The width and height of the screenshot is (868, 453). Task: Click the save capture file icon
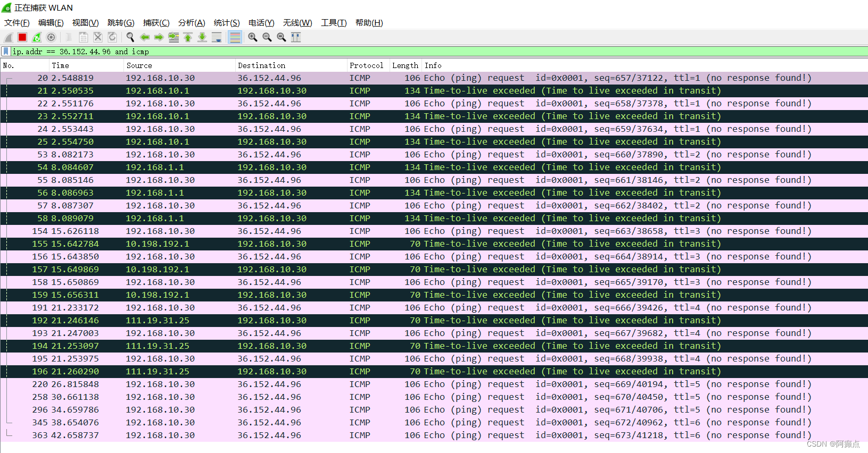coord(84,37)
